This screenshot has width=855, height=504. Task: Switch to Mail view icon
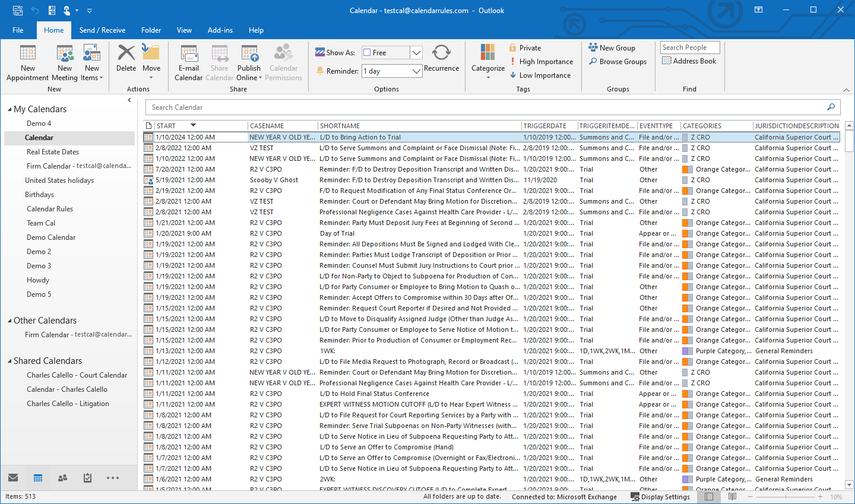(x=13, y=478)
